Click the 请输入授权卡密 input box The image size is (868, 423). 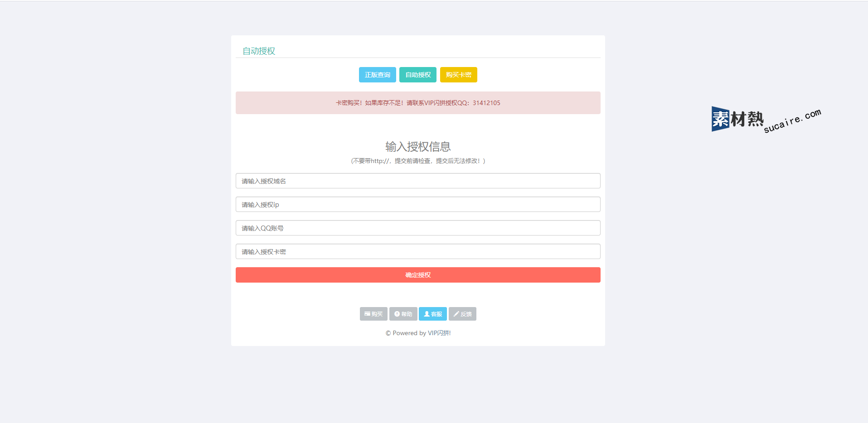tap(417, 251)
